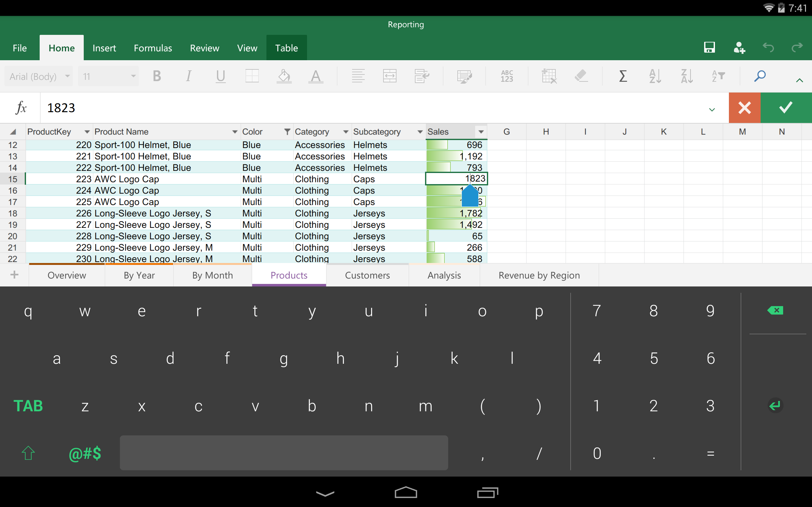Add a new sheet with the plus
Viewport: 812px width, 507px height.
pos(14,275)
